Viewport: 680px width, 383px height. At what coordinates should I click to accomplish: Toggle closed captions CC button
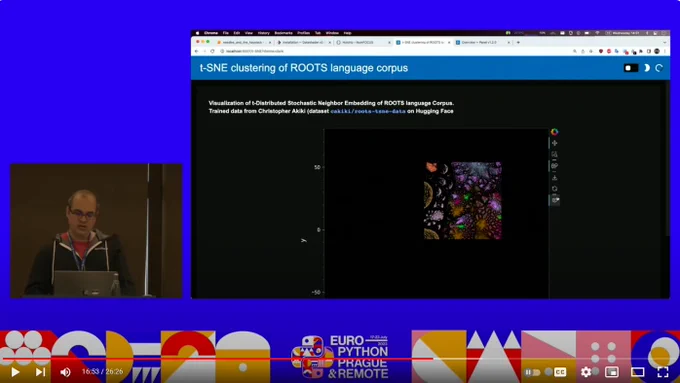[x=560, y=372]
